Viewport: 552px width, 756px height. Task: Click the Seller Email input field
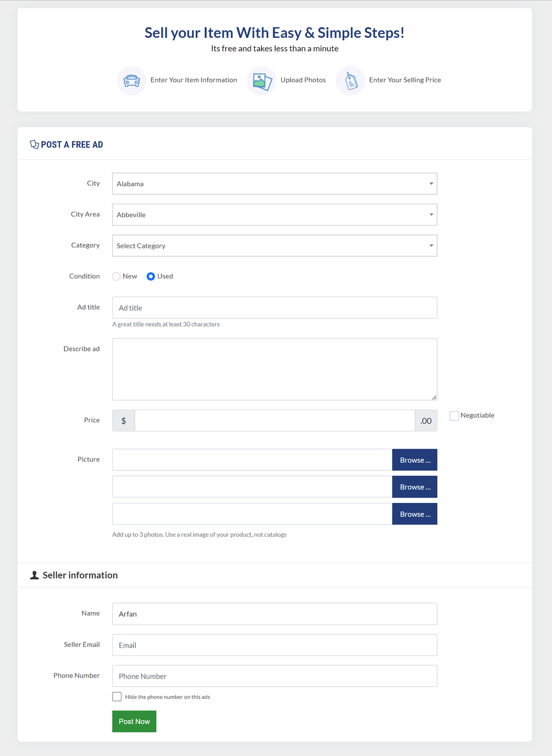coord(275,645)
